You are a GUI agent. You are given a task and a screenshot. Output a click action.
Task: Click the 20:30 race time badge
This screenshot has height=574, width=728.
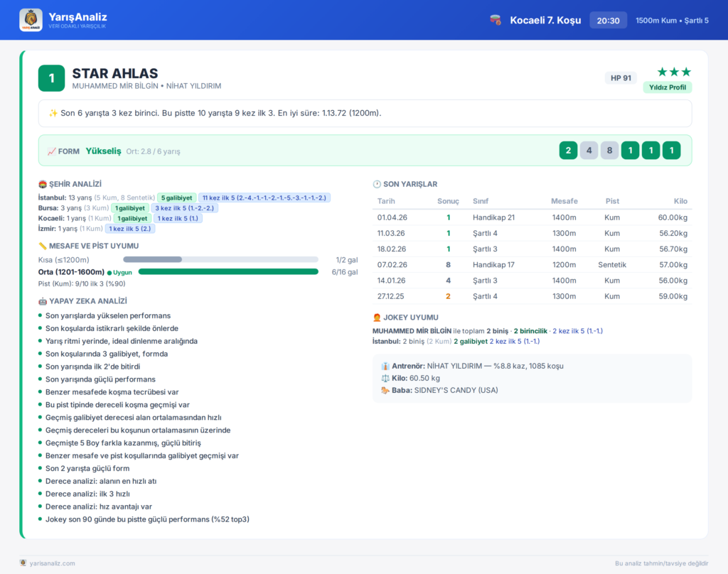(609, 21)
